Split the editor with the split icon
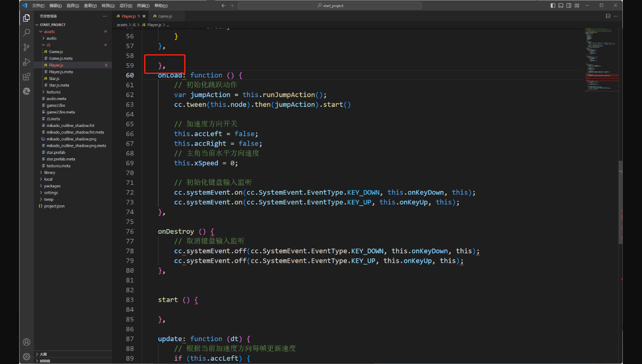 tap(608, 16)
